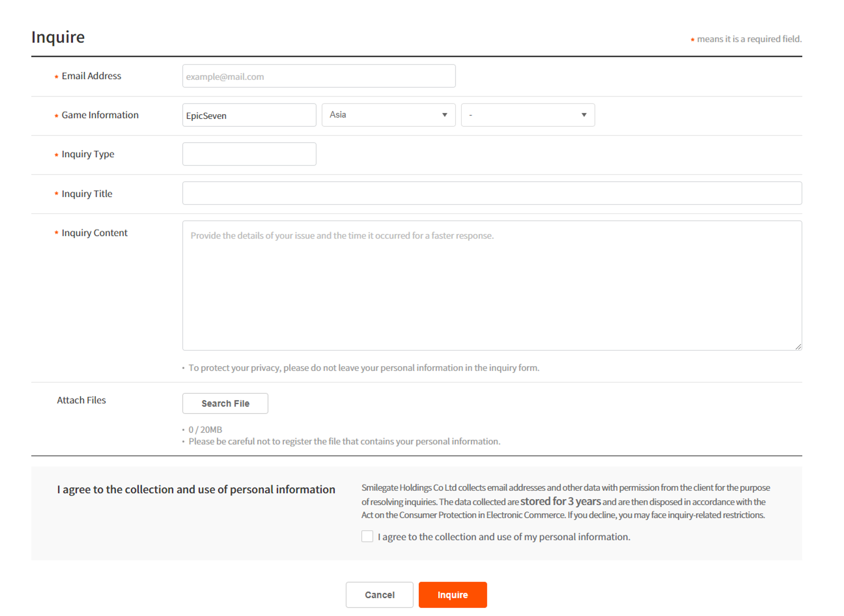Click the '0 / 20MB' file size text
Screen dimensions: 844x616
tap(205, 430)
